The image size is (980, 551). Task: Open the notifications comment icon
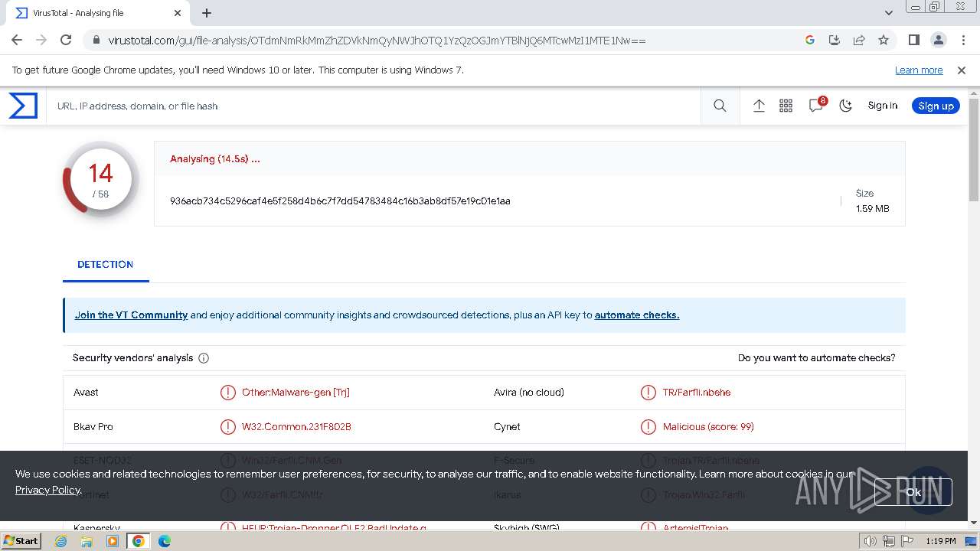tap(816, 106)
